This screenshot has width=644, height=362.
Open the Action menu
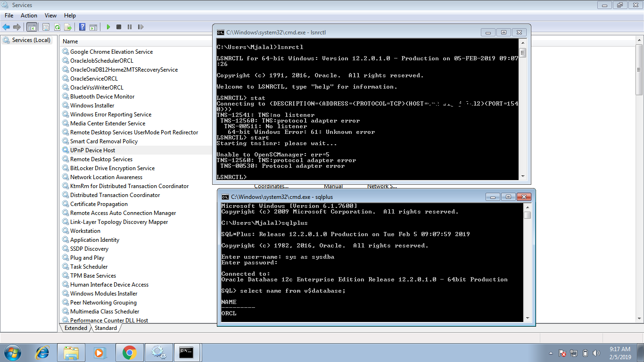pyautogui.click(x=29, y=16)
